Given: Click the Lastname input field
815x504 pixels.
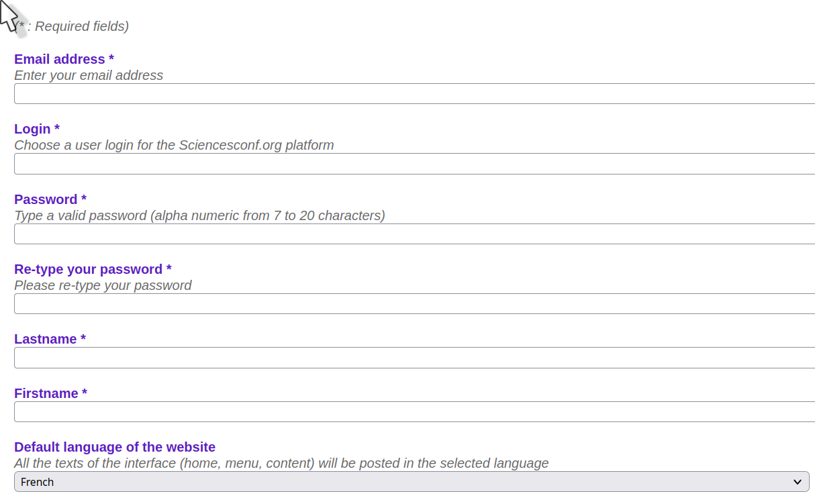Looking at the screenshot, I should pyautogui.click(x=403, y=358).
